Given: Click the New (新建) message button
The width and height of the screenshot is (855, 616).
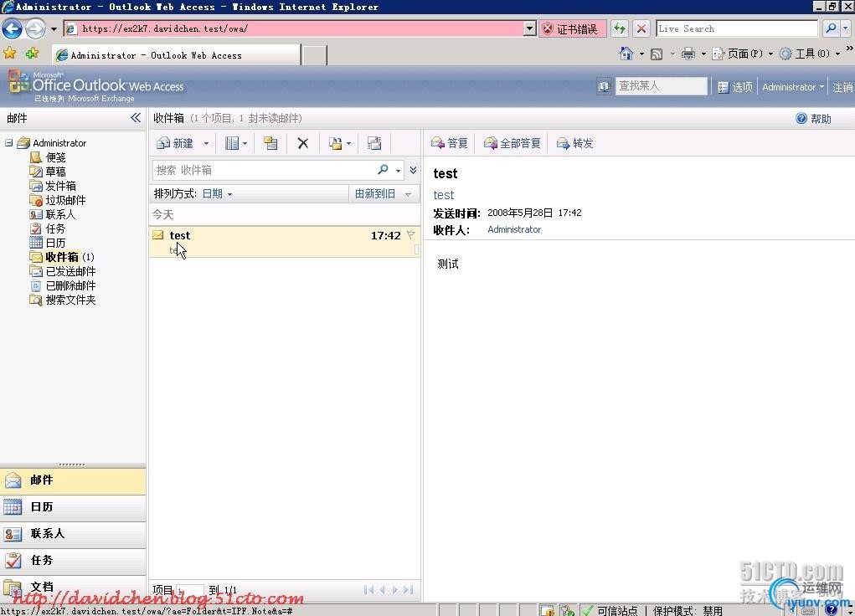Looking at the screenshot, I should 175,143.
